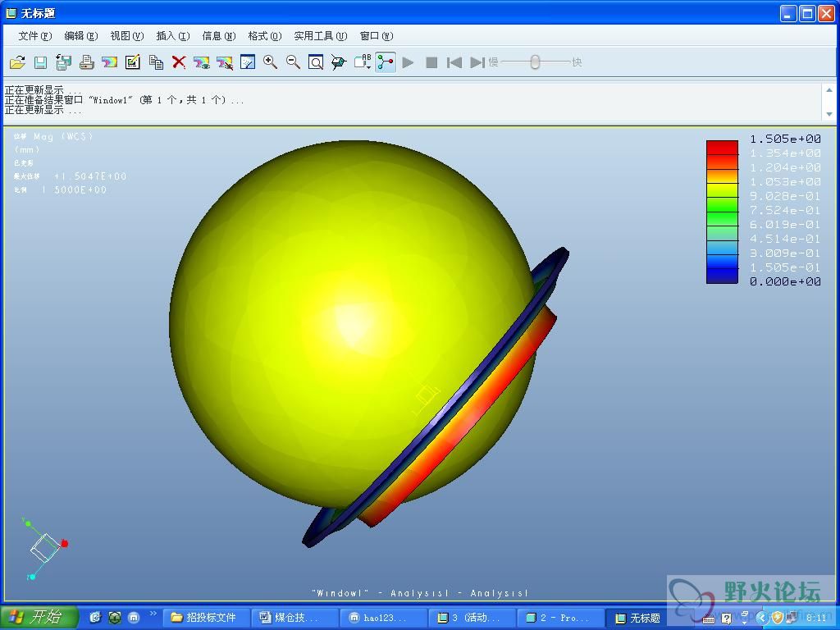The image size is (840, 630).
Task: Click the message log scroll-down arrow
Action: [x=829, y=114]
